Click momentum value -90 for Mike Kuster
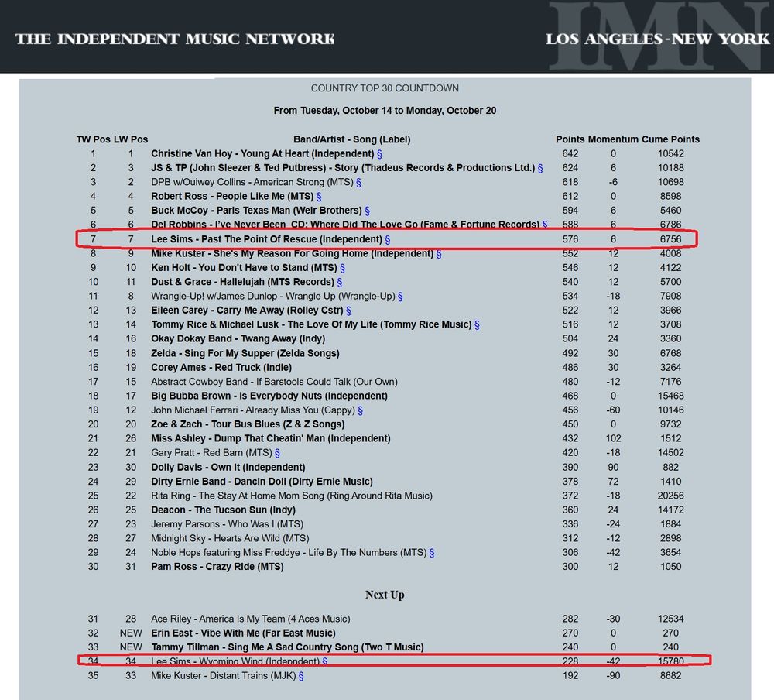Viewport: 774px width, 700px height. click(613, 676)
